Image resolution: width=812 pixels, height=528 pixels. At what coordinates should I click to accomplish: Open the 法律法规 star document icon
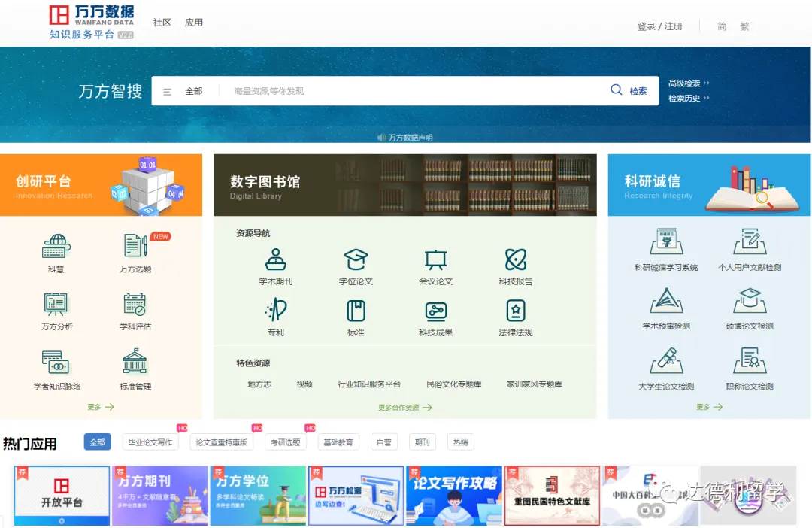pos(516,311)
